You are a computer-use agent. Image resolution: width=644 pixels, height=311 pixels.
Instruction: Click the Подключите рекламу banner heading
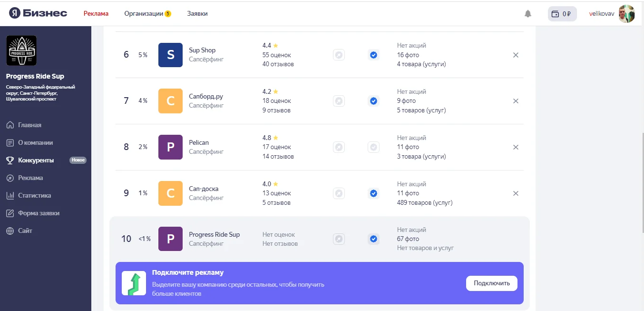tap(188, 272)
